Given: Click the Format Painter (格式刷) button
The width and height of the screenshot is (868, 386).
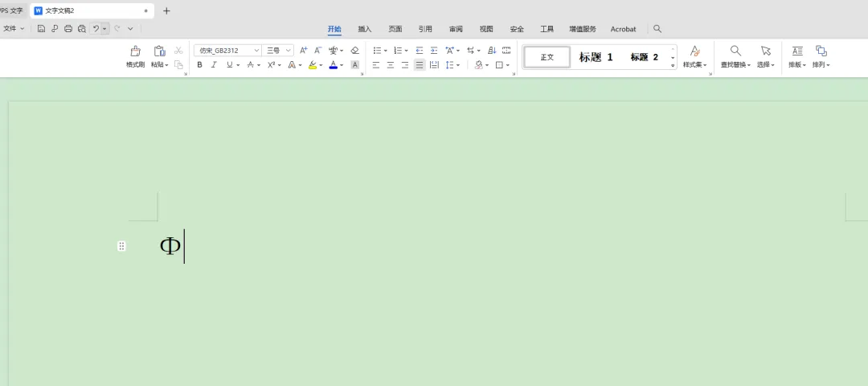Looking at the screenshot, I should (135, 57).
